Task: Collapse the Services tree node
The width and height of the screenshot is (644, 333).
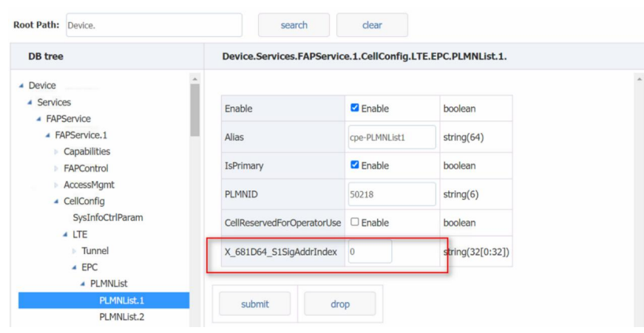Action: coord(30,103)
